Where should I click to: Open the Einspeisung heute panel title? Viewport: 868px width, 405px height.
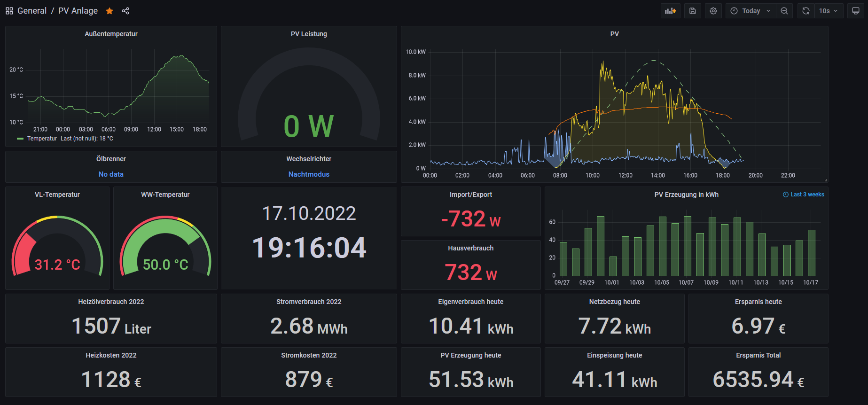pos(614,355)
